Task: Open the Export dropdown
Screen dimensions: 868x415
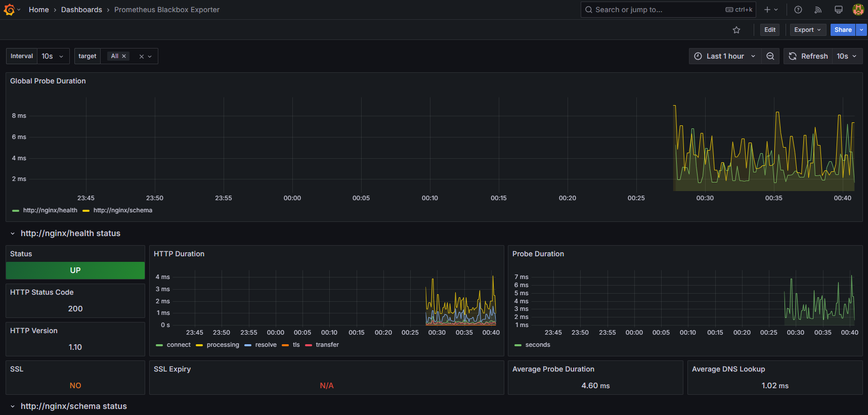Action: click(808, 30)
